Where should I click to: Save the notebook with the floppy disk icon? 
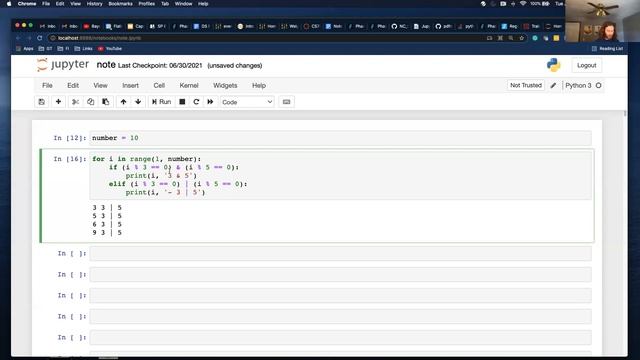pyautogui.click(x=42, y=102)
